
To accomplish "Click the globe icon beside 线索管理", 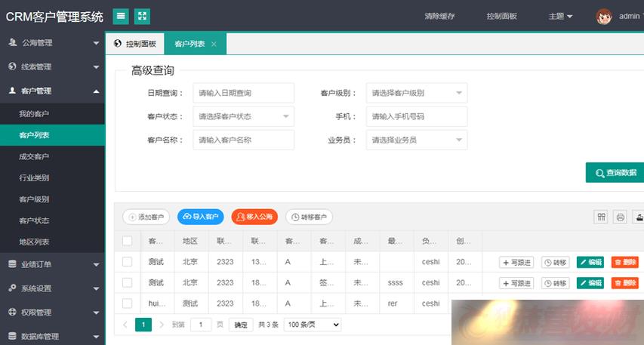I will point(13,66).
